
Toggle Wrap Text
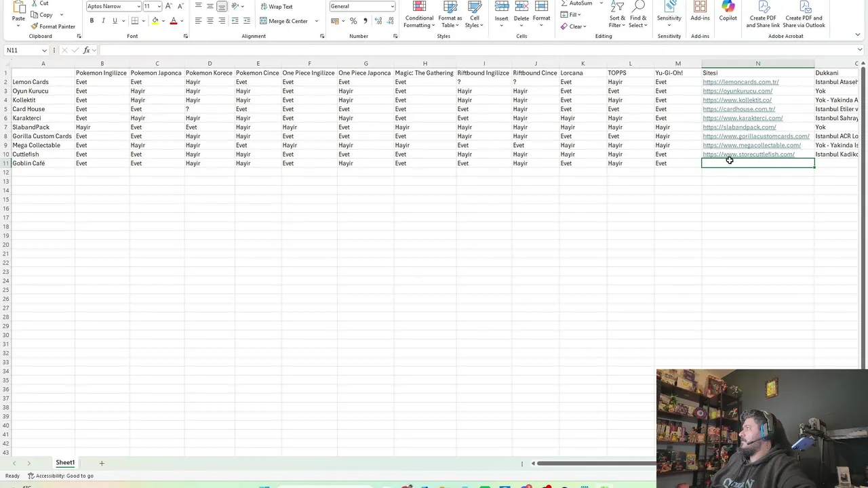[277, 6]
